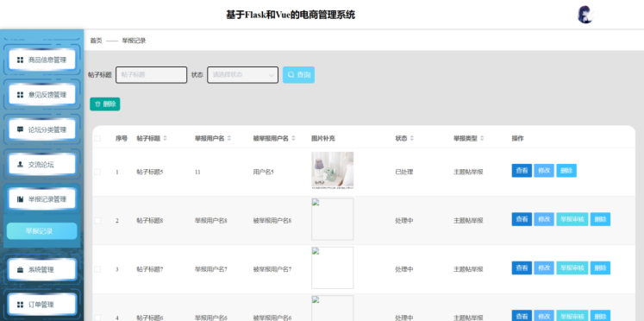The image size is (644, 321).
Task: Click 举报用户名8 cell
Action: [x=211, y=221]
